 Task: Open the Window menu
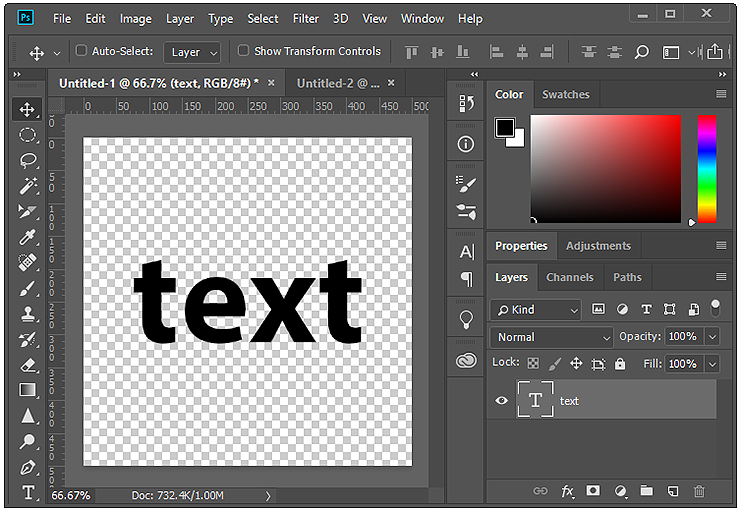[422, 19]
